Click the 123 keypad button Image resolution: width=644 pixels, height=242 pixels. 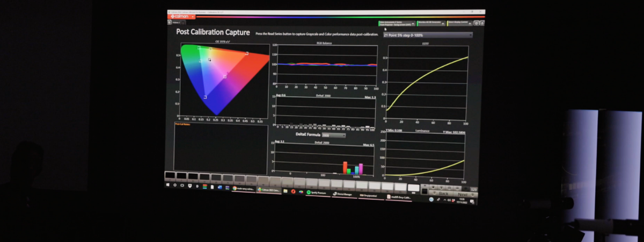pyautogui.click(x=473, y=190)
